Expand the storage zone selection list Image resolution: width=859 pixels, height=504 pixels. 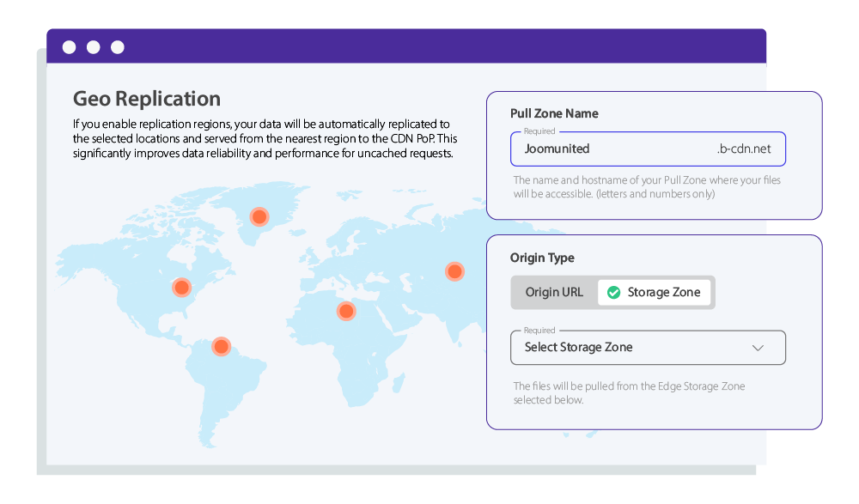pos(648,348)
